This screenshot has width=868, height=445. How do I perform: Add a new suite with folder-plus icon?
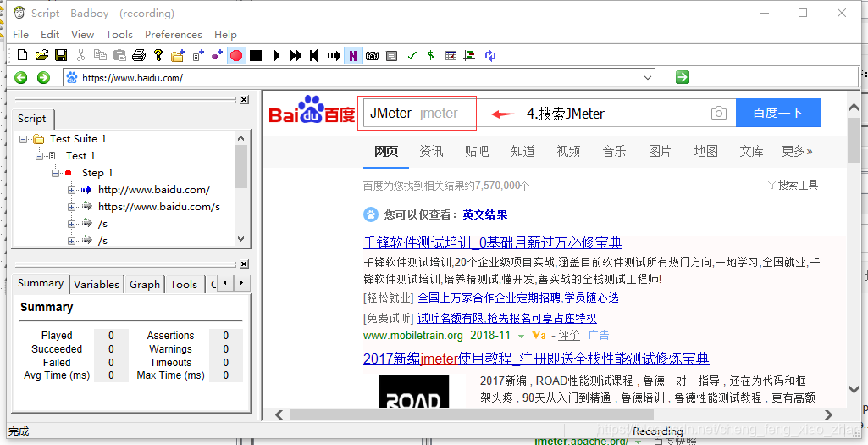click(x=177, y=55)
